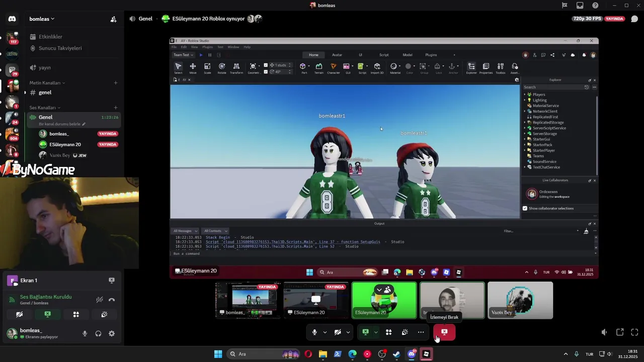Switch to the Avatar tab in streamed Studio
This screenshot has height=362, width=644.
(x=337, y=55)
